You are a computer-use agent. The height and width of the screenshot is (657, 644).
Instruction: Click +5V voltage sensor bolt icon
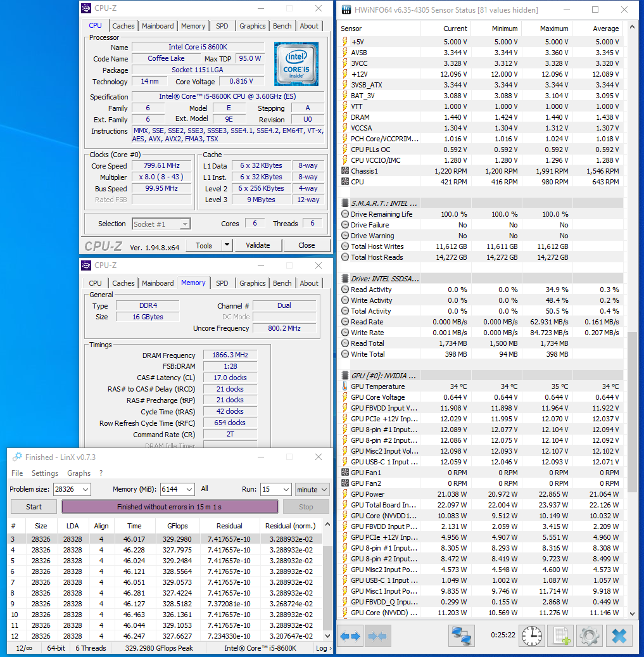tap(345, 41)
